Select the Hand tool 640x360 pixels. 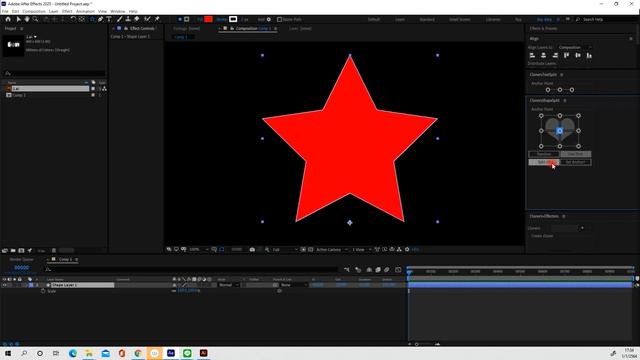[27, 19]
